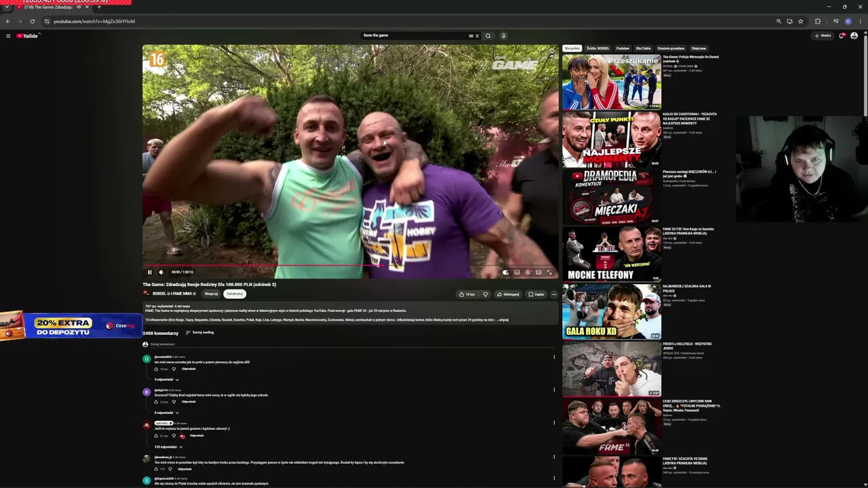Click the Utwórz create button
The height and width of the screenshot is (488, 868).
(823, 36)
